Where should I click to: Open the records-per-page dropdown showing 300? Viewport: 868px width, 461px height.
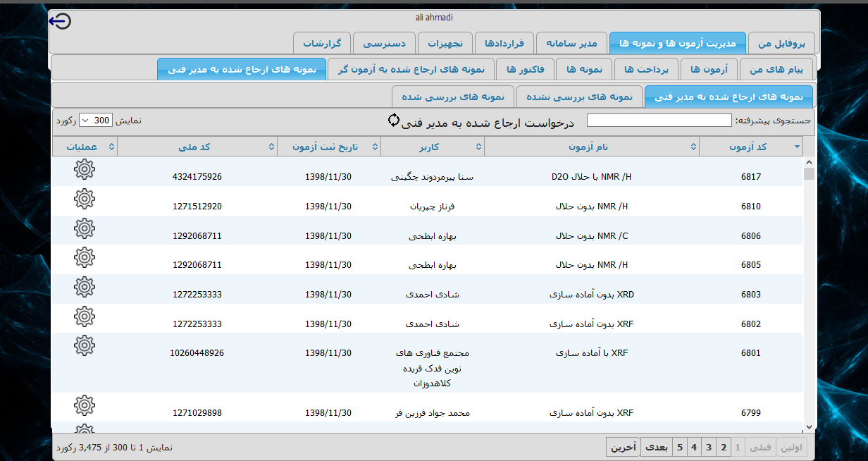(x=95, y=121)
